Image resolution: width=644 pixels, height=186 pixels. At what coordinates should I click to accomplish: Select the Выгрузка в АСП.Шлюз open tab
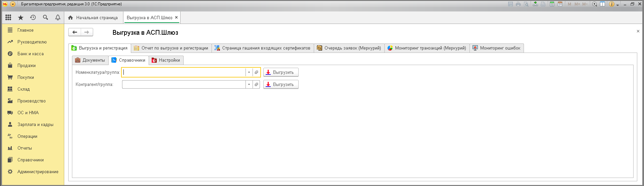(149, 18)
